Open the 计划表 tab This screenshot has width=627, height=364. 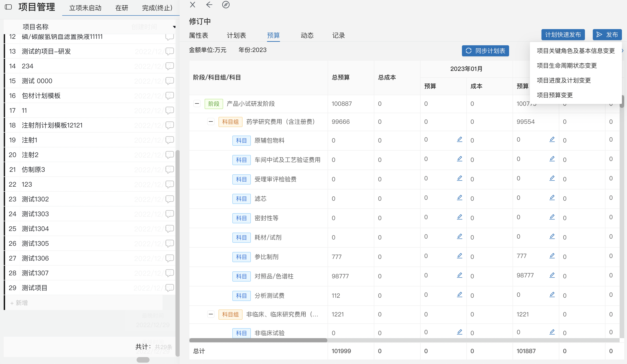pos(236,35)
